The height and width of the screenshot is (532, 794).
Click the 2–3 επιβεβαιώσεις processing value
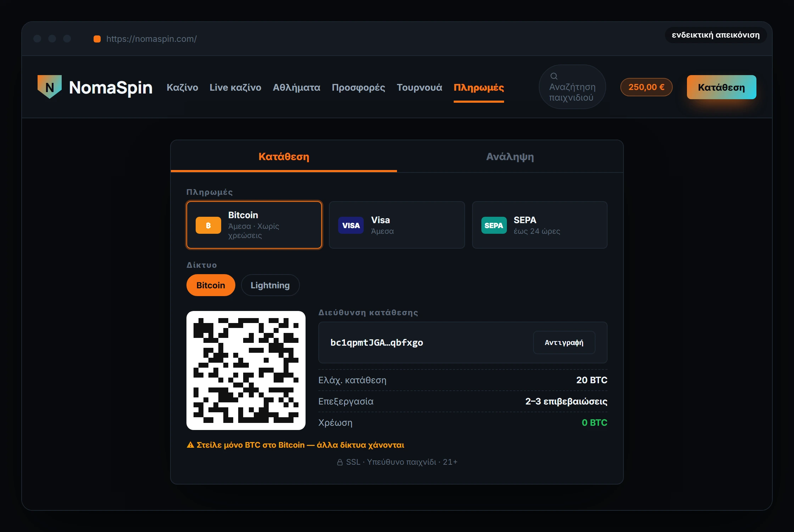coord(566,401)
